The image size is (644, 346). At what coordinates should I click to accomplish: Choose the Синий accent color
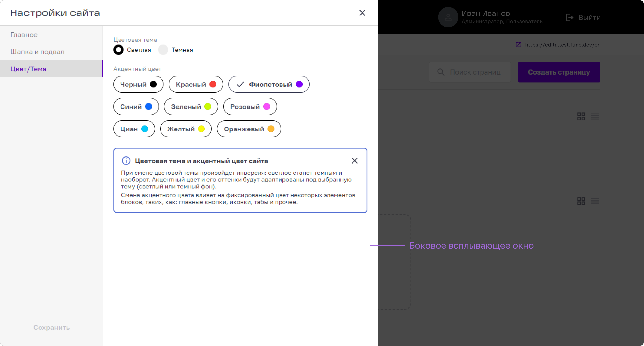coord(136,107)
